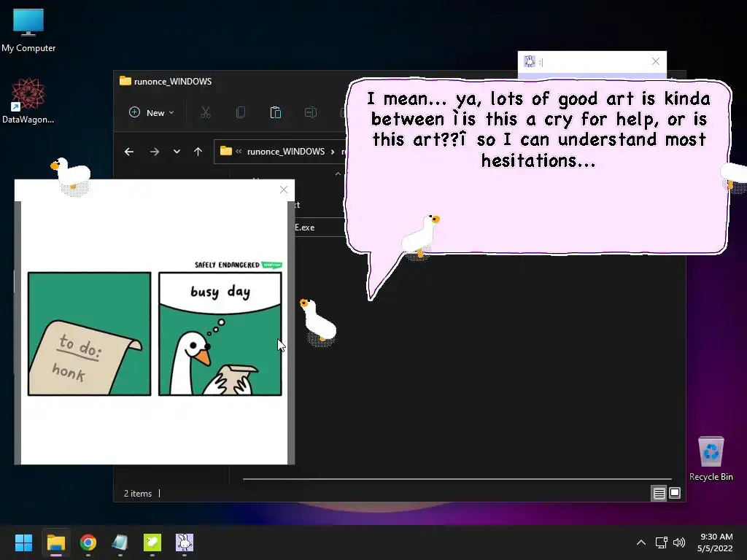747x560 pixels.
Task: Click the Paste clipboard icon
Action: click(275, 113)
